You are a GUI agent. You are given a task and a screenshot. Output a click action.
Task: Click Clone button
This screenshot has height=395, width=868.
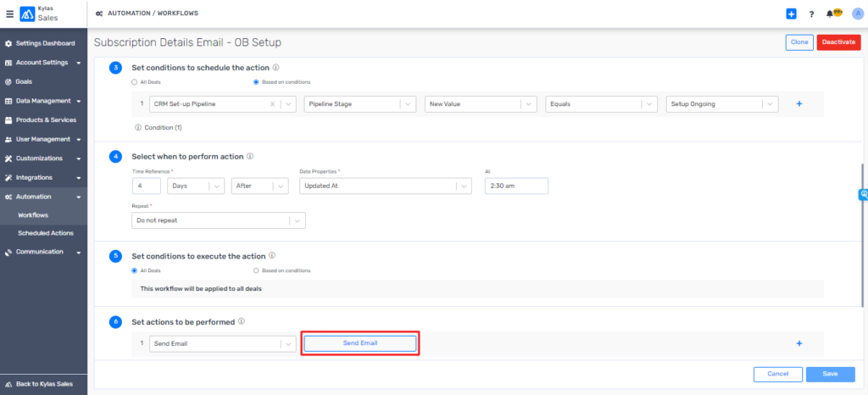(x=799, y=42)
